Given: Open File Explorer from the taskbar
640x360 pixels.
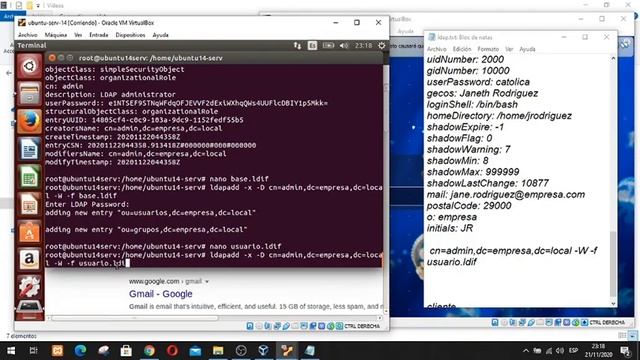Looking at the screenshot, I should [218, 351].
